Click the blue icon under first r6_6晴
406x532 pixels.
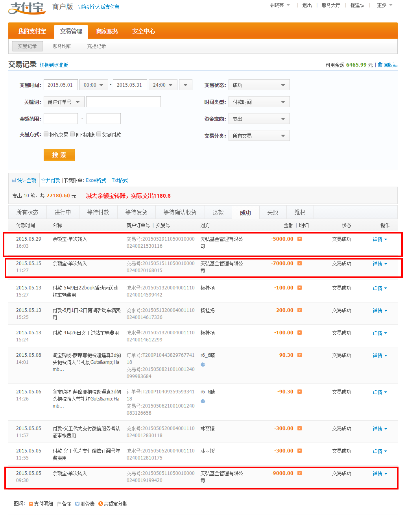(203, 365)
